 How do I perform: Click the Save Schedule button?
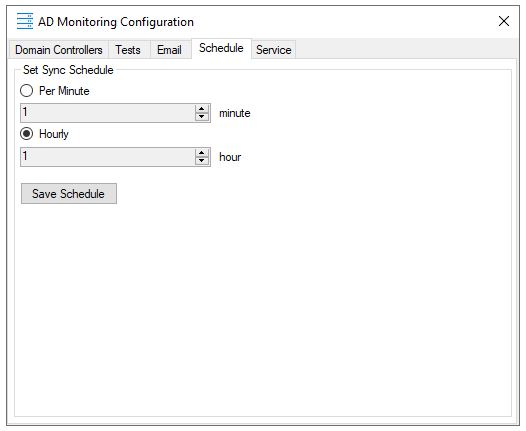[x=69, y=194]
